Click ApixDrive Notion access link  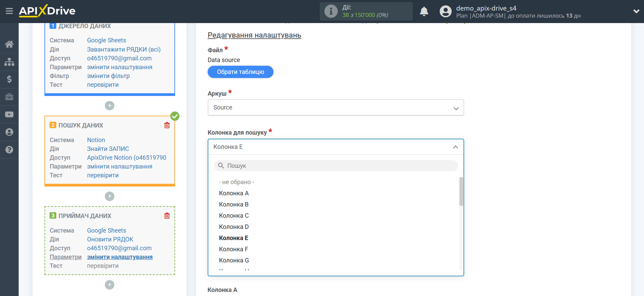click(x=127, y=158)
